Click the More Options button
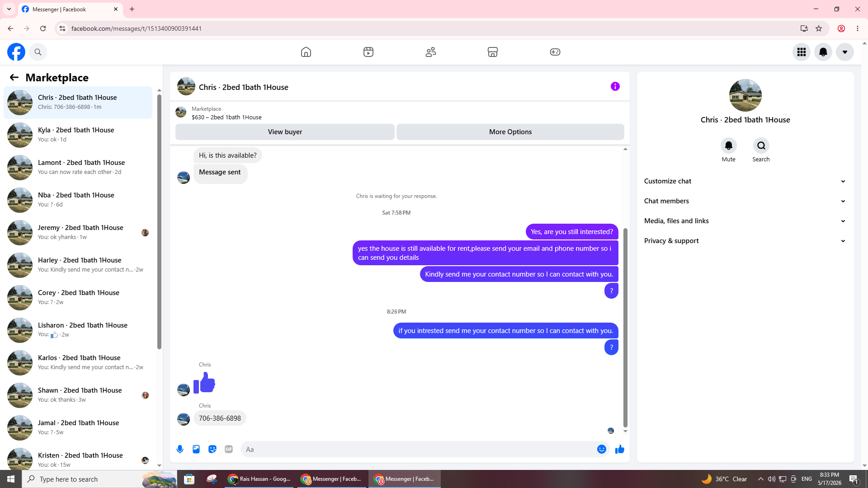The height and width of the screenshot is (488, 868). [x=510, y=132]
